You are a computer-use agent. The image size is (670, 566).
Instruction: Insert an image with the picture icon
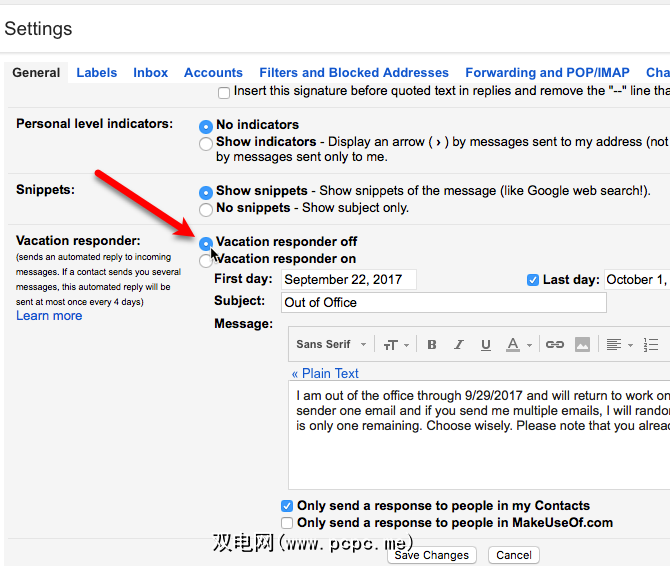click(x=582, y=344)
